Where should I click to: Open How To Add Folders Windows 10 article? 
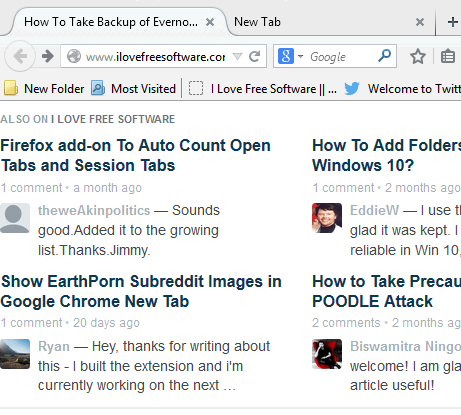386,155
